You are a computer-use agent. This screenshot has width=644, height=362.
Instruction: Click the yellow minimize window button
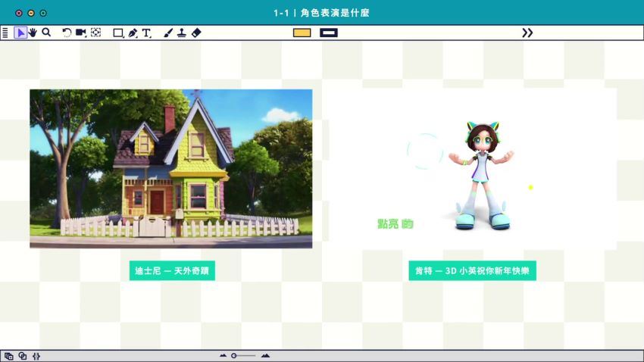(x=31, y=13)
